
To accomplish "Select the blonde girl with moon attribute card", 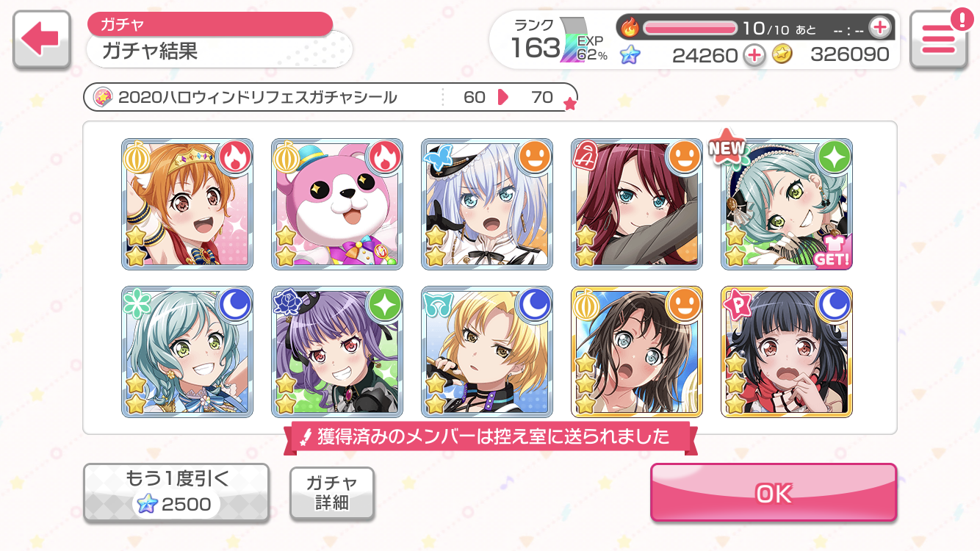I will [487, 352].
